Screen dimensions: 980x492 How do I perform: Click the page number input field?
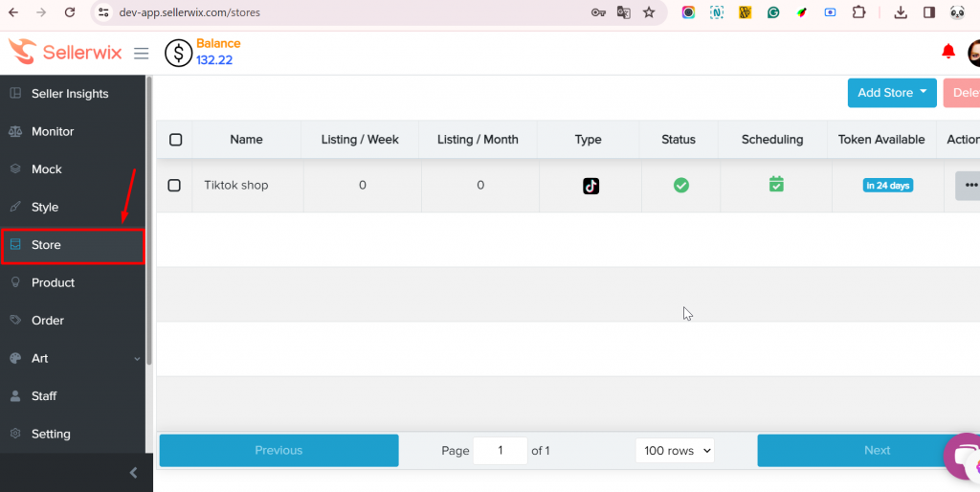(x=500, y=451)
